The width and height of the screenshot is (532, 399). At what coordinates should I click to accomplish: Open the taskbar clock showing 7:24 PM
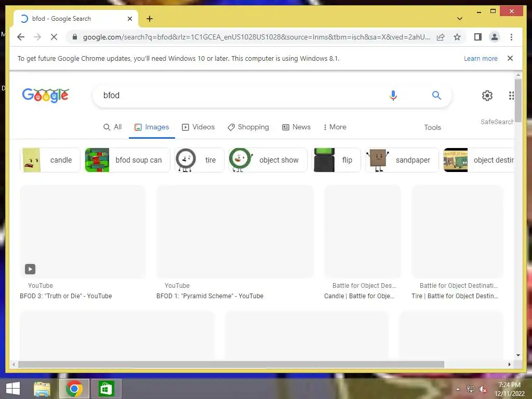[509, 389]
